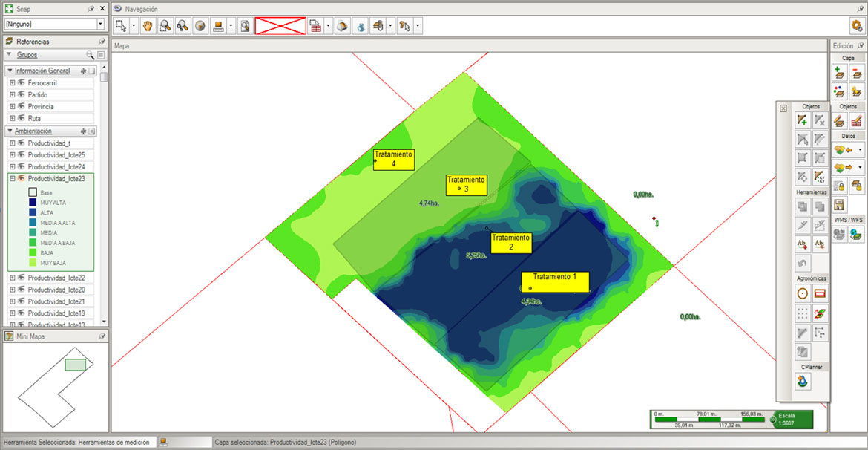The height and width of the screenshot is (450, 868).
Task: Open the settings gear in Navegación bar
Action: click(x=857, y=25)
